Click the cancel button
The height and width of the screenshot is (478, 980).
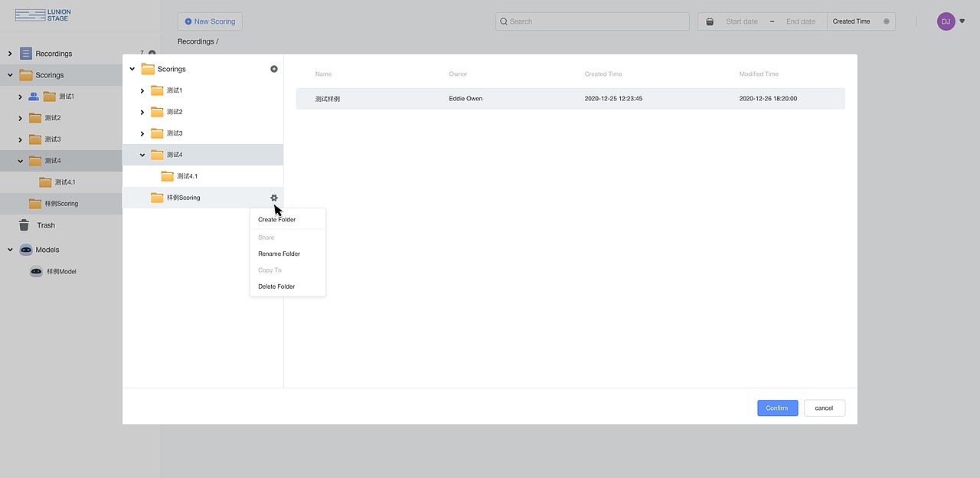tap(824, 408)
